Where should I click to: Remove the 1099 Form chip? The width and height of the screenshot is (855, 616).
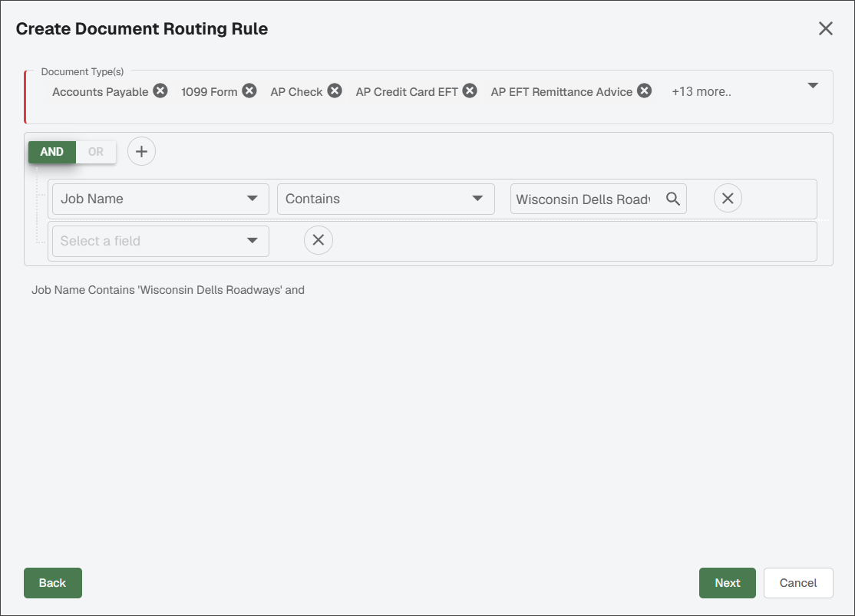tap(249, 91)
